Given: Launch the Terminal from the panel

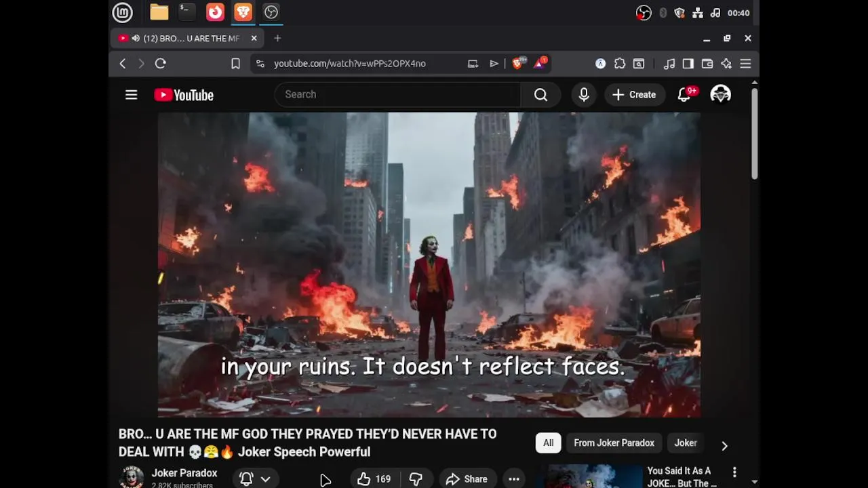Looking at the screenshot, I should 186,12.
